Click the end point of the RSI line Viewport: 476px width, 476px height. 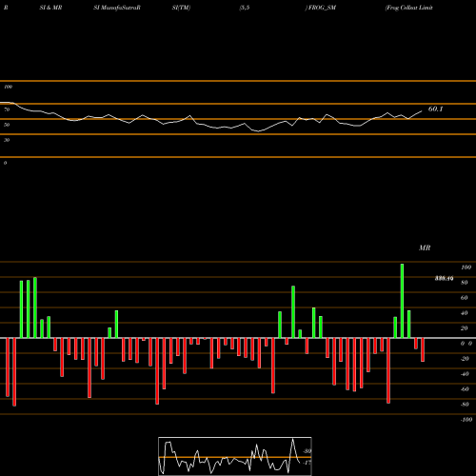pos(422,111)
